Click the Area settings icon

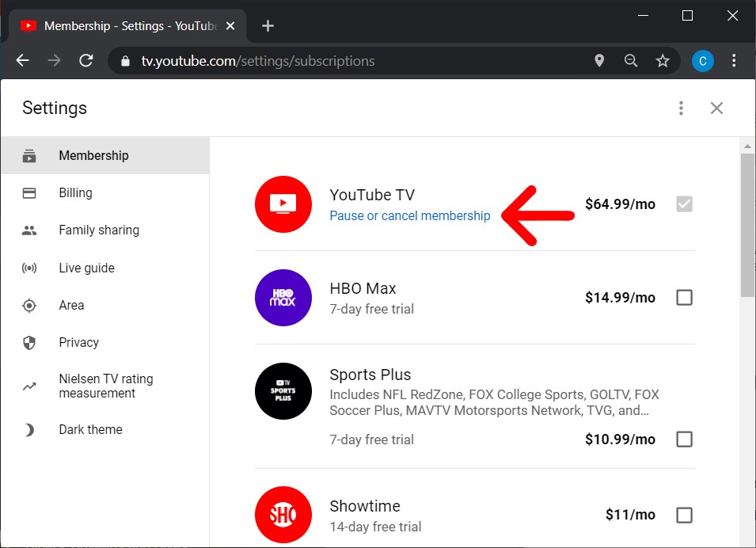(28, 305)
